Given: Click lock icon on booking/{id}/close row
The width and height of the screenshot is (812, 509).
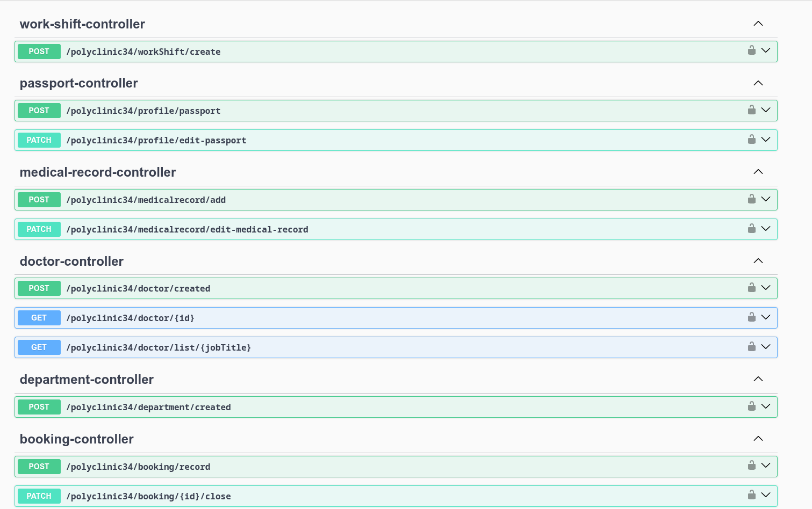Looking at the screenshot, I should 752,495.
